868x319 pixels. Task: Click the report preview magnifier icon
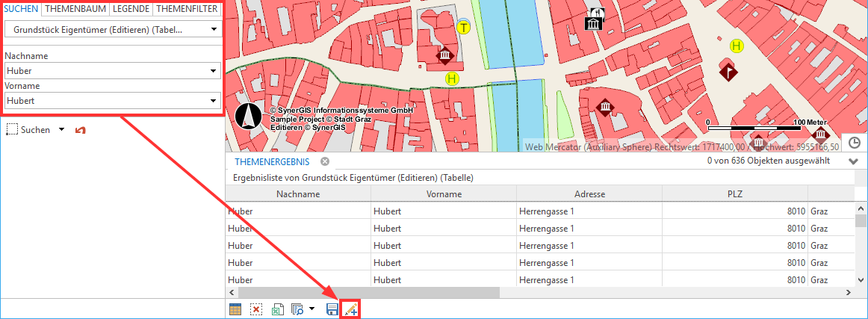click(x=297, y=309)
